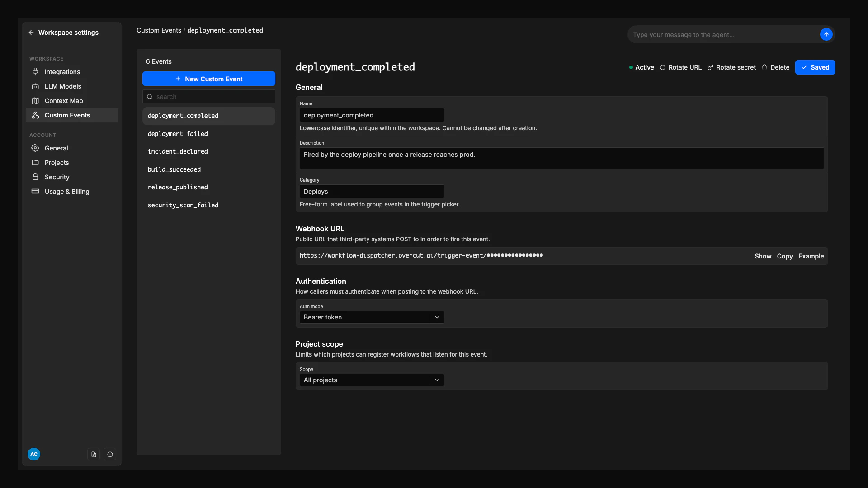Select security_scan_failed event
This screenshot has width=868, height=488.
point(208,205)
